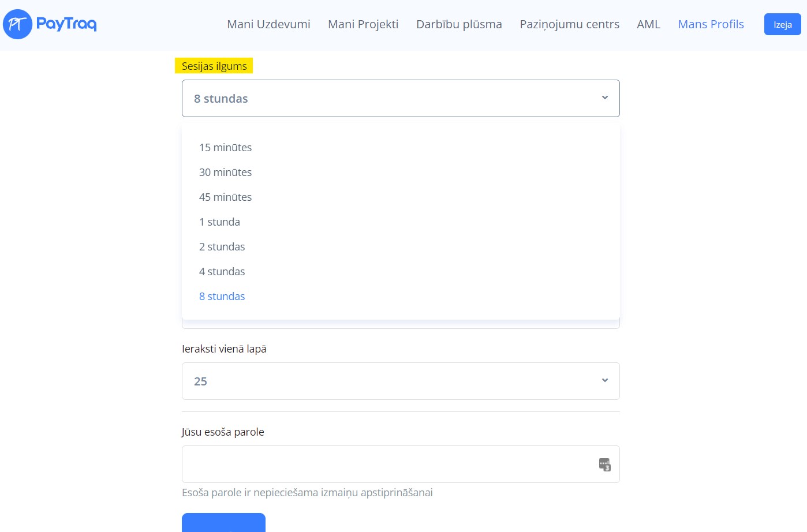
Task: Open the Mani Uzdevumi menu
Action: click(x=268, y=24)
